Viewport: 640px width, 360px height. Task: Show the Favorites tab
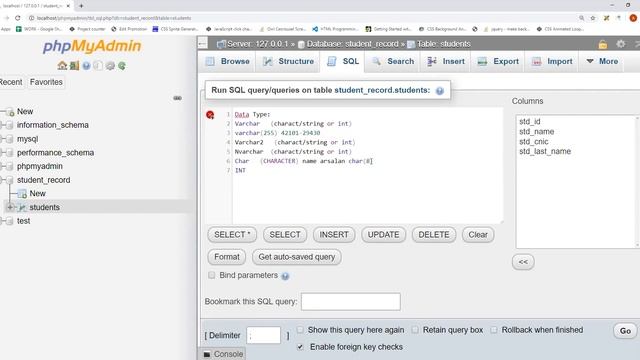point(46,82)
